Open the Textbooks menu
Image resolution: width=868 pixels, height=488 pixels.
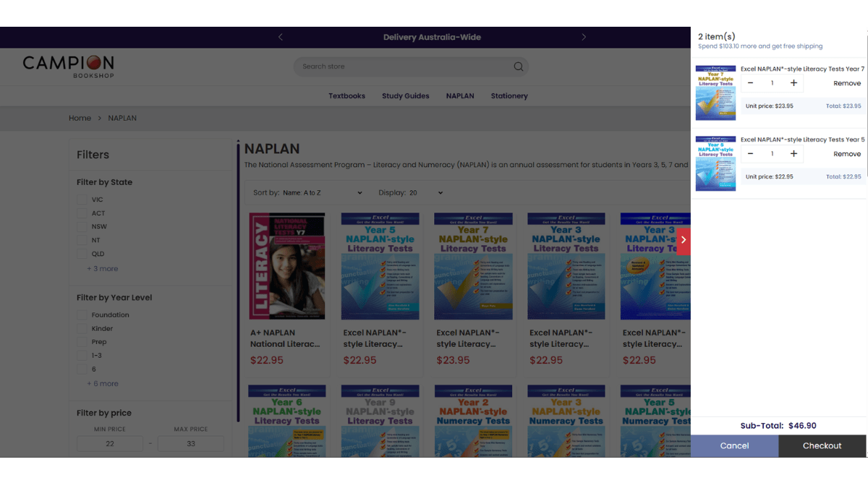(x=346, y=95)
